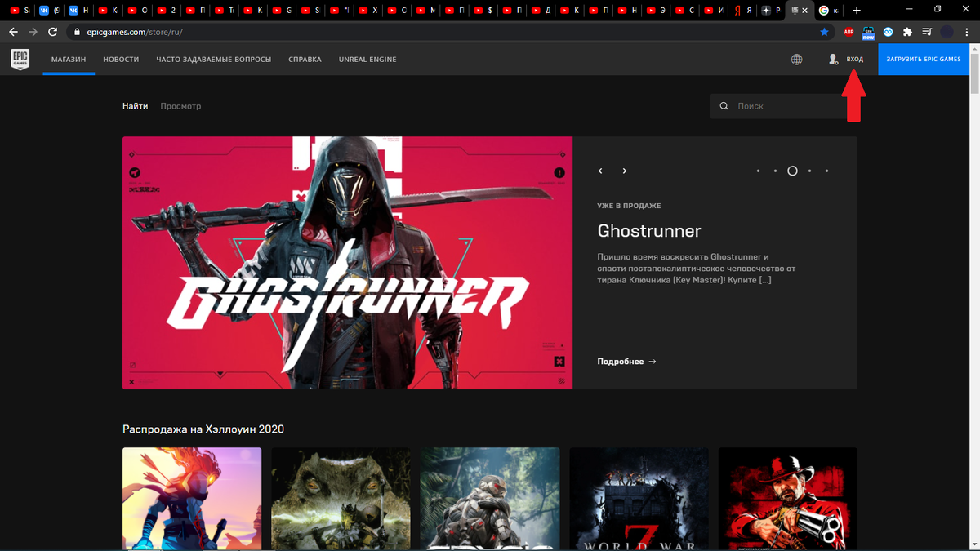Image resolution: width=980 pixels, height=551 pixels.
Task: Click the padlock site info icon
Action: [x=77, y=32]
